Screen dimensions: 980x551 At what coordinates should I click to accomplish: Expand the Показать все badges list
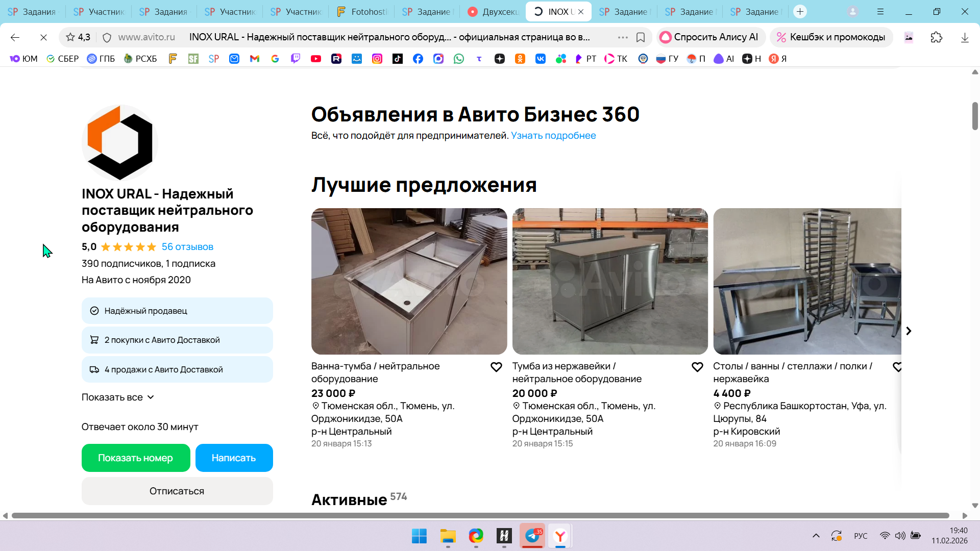click(118, 397)
